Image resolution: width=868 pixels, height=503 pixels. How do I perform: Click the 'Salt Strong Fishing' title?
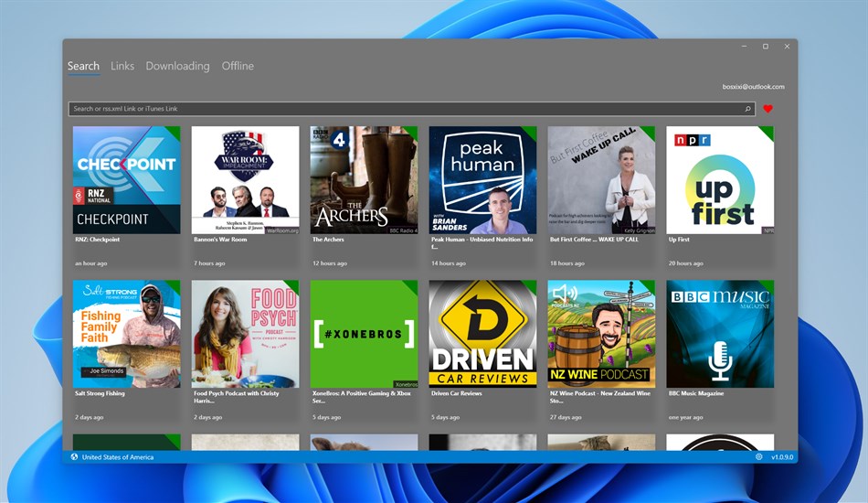[100, 393]
